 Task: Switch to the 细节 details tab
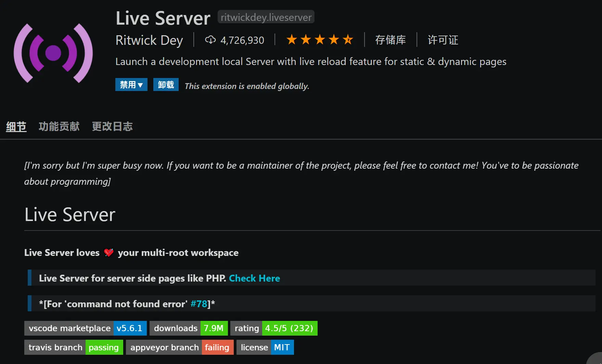coord(16,127)
